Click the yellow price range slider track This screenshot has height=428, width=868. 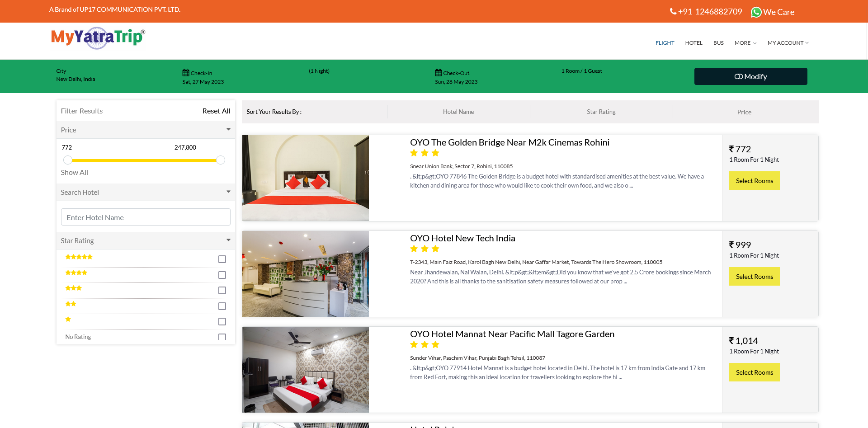point(144,160)
